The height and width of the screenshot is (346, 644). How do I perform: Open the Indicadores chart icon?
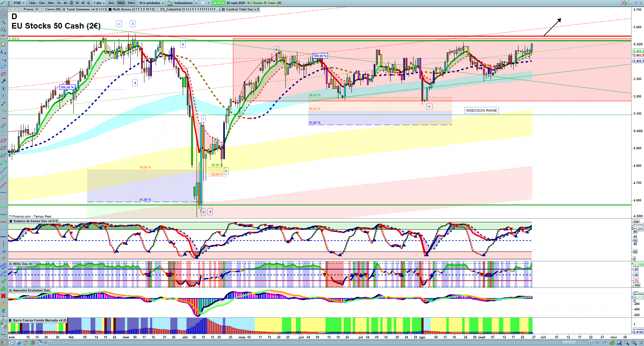tap(170, 3)
